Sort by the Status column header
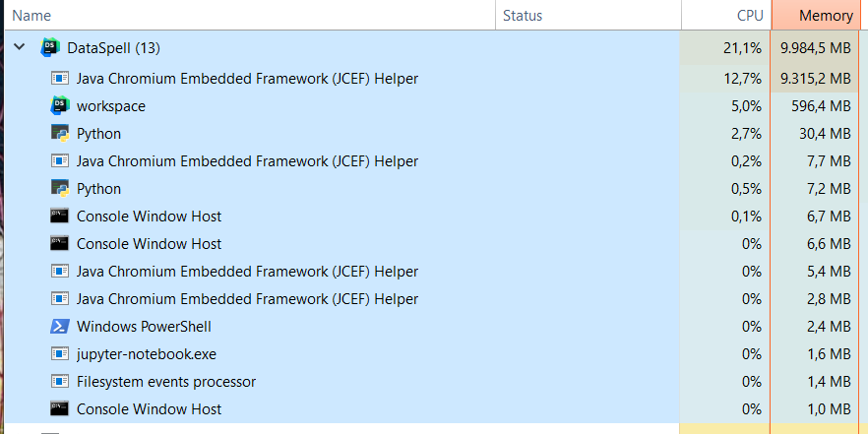868x434 pixels. pyautogui.click(x=523, y=16)
